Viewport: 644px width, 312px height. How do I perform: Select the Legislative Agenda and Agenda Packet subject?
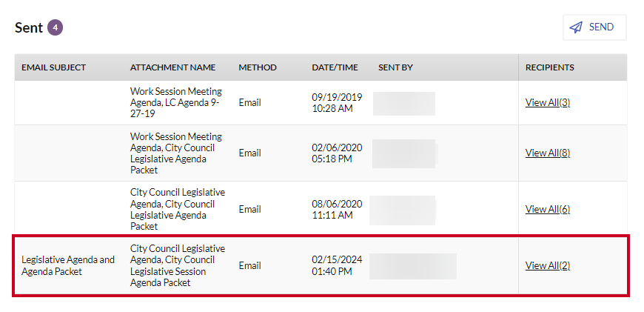[x=68, y=265]
